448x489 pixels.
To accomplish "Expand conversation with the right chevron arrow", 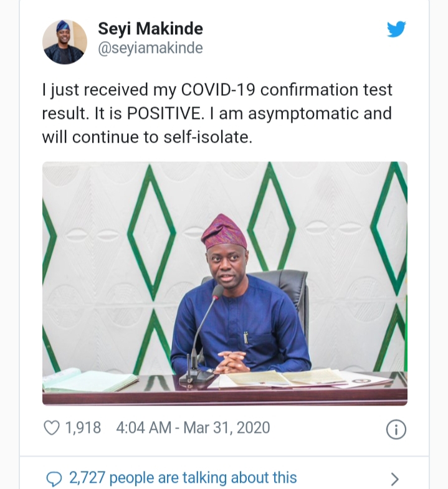I will click(394, 478).
